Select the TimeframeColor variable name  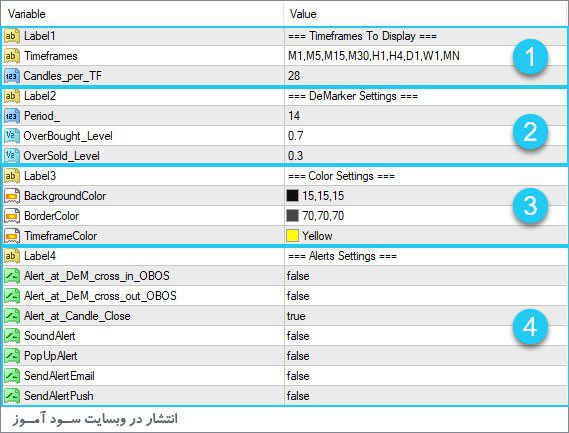click(x=61, y=236)
